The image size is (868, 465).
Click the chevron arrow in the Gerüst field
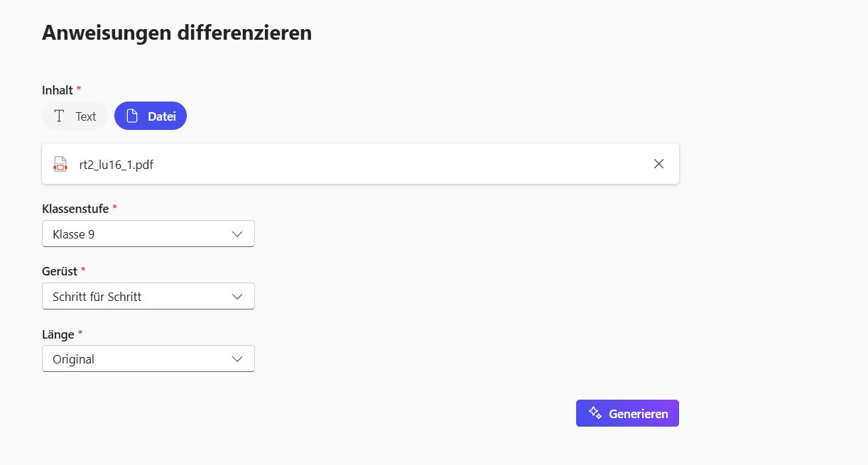pos(238,296)
